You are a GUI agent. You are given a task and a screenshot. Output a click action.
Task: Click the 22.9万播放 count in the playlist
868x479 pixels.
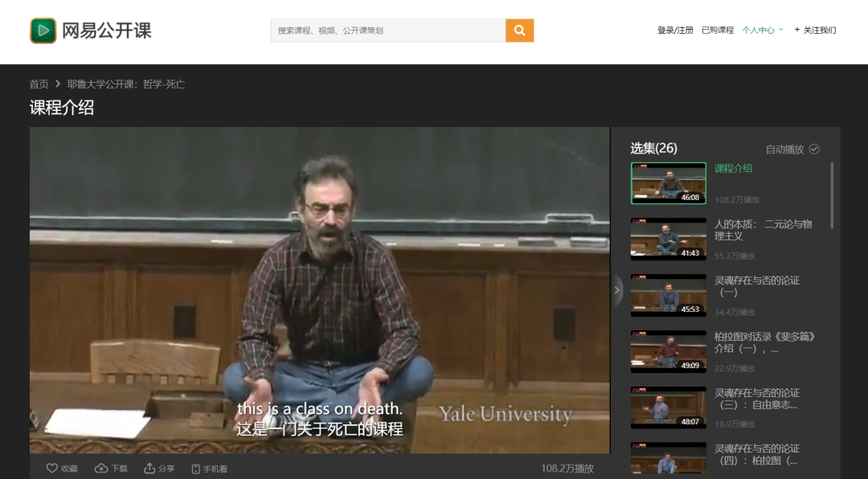735,368
